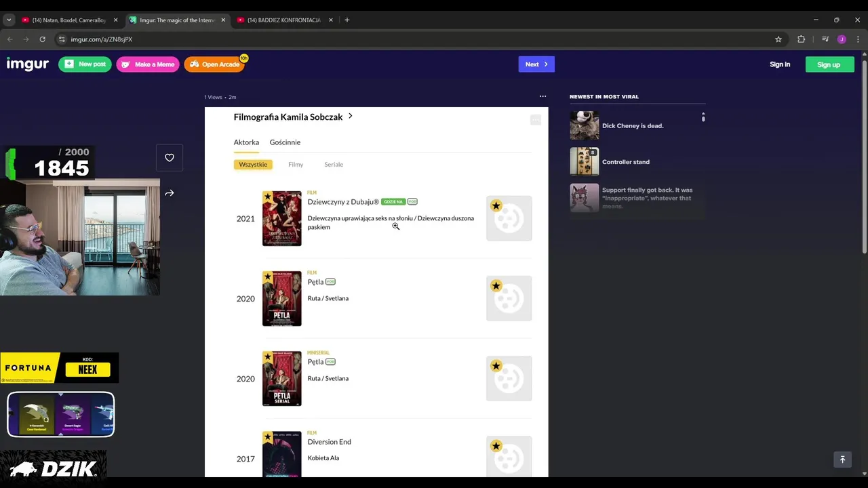Click the Dick Cheney post thumbnail

pos(585,125)
